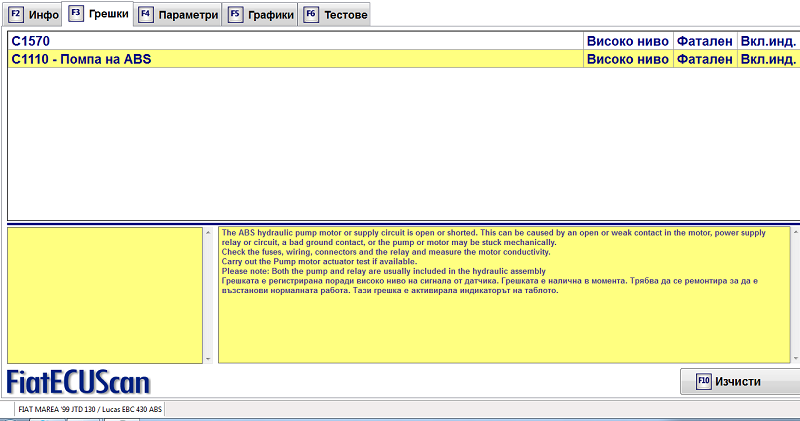This screenshot has height=421, width=800.
Task: Click the Фатален cell in the C1570 row
Action: [x=704, y=41]
